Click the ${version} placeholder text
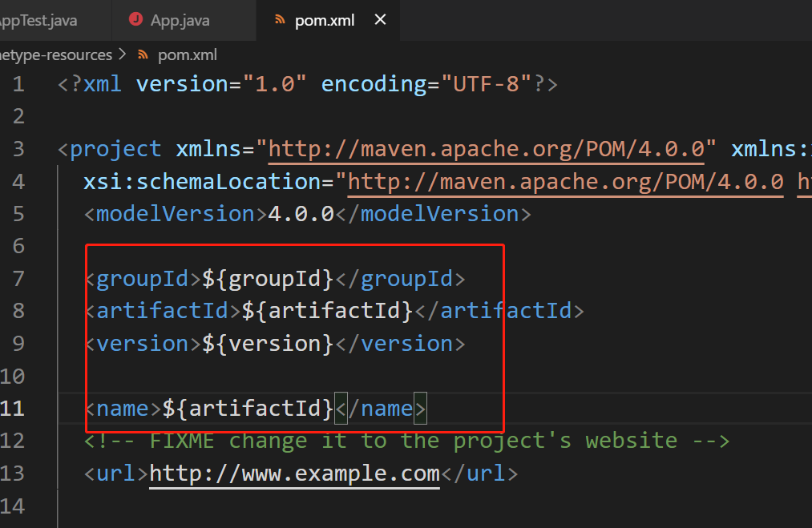 click(x=268, y=344)
